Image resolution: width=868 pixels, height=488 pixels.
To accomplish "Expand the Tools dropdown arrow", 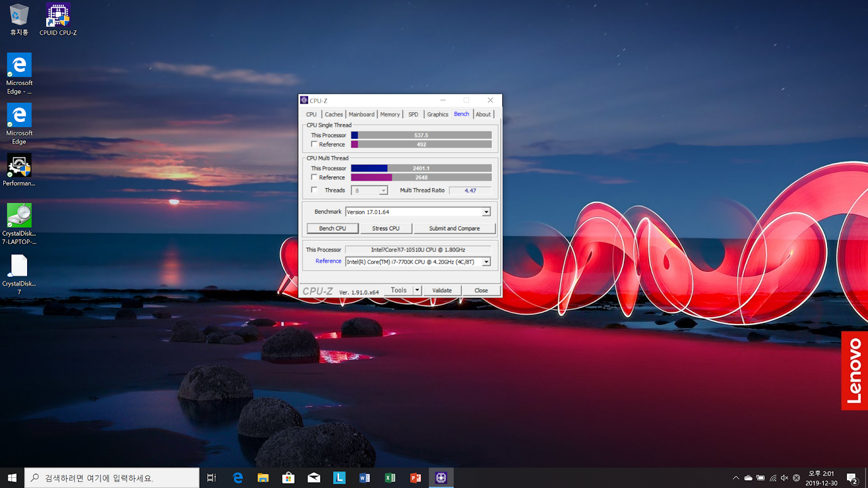I will (417, 290).
